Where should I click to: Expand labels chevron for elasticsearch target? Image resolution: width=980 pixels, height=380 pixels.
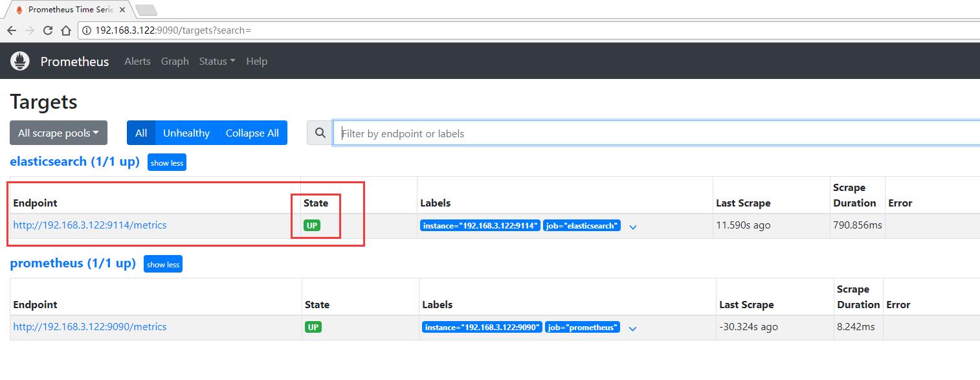[633, 227]
